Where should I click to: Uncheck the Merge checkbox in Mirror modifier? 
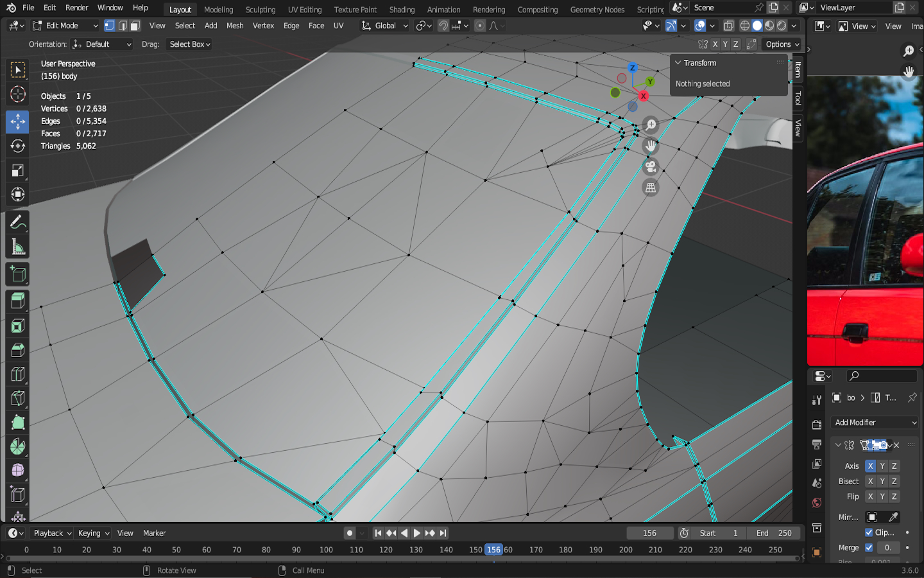(x=869, y=548)
